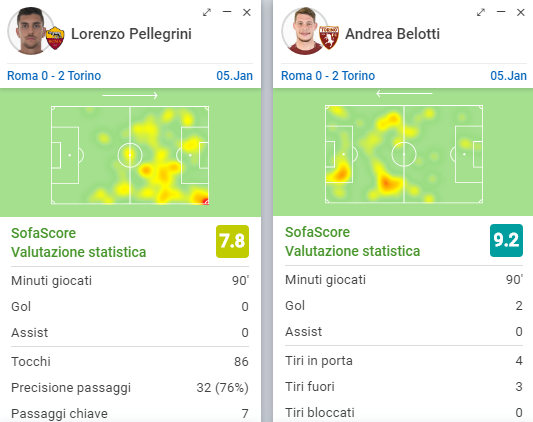533x422 pixels.
Task: Expand the Lorenzo Pellegrini panel with arrow icon
Action: pyautogui.click(x=207, y=13)
